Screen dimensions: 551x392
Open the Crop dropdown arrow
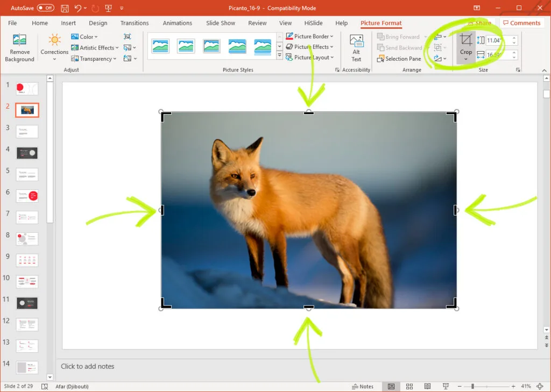(x=466, y=59)
